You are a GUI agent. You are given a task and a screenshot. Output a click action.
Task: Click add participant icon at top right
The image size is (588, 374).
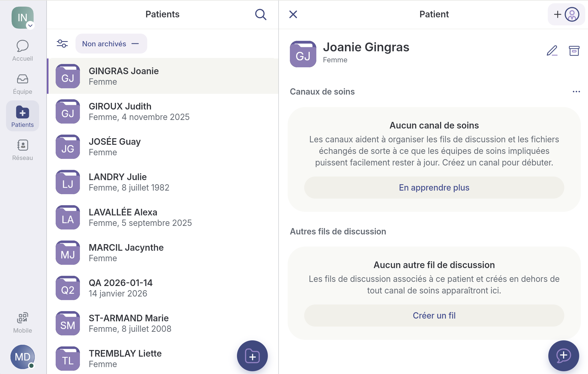[567, 14]
